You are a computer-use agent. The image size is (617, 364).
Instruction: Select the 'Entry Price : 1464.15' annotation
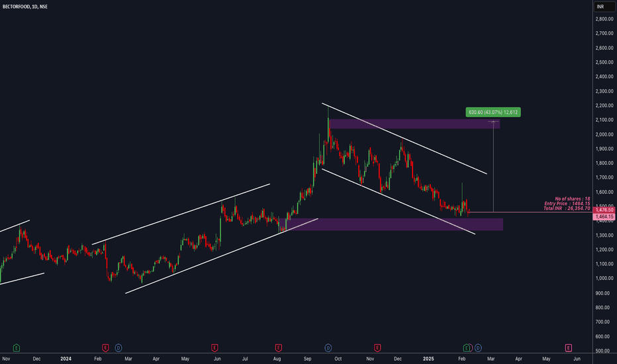pos(567,203)
